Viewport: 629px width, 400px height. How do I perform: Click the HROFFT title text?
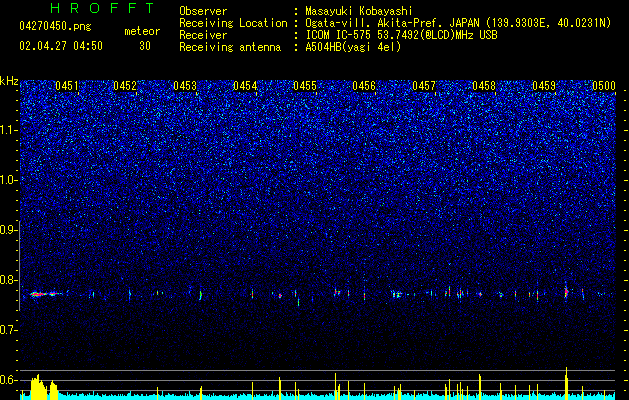(x=103, y=8)
